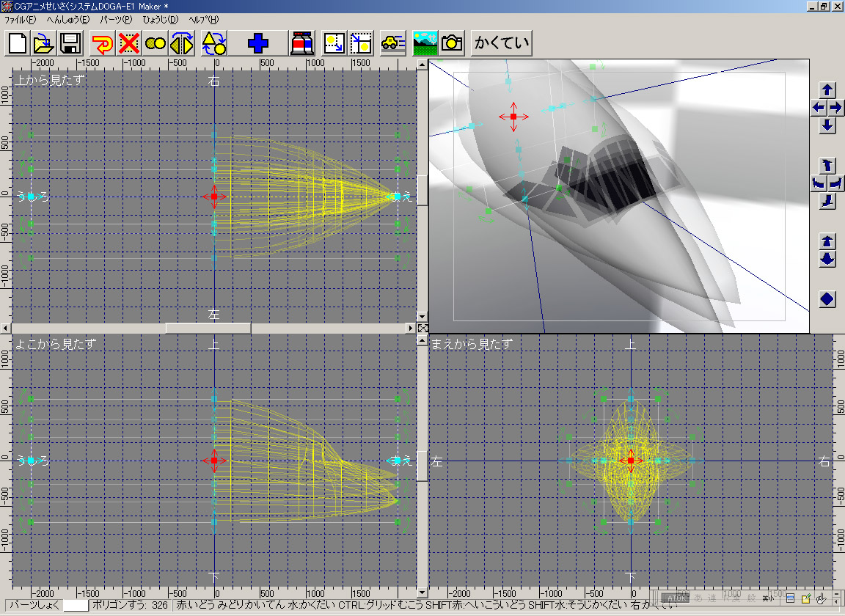845x616 pixels.
Task: Open a file with the yellow folder icon
Action: tap(44, 43)
